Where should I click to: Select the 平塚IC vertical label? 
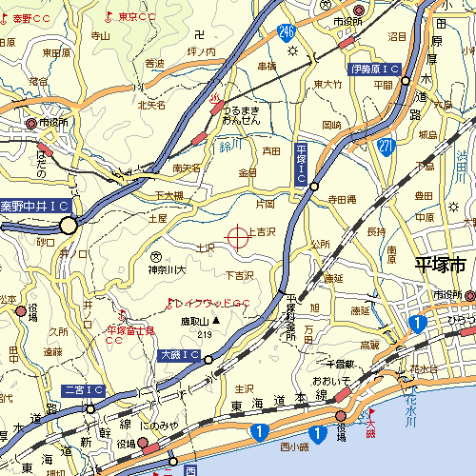301,165
